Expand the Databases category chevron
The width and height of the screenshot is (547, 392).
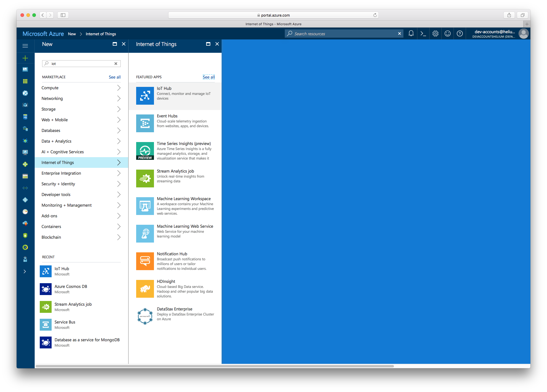click(119, 130)
